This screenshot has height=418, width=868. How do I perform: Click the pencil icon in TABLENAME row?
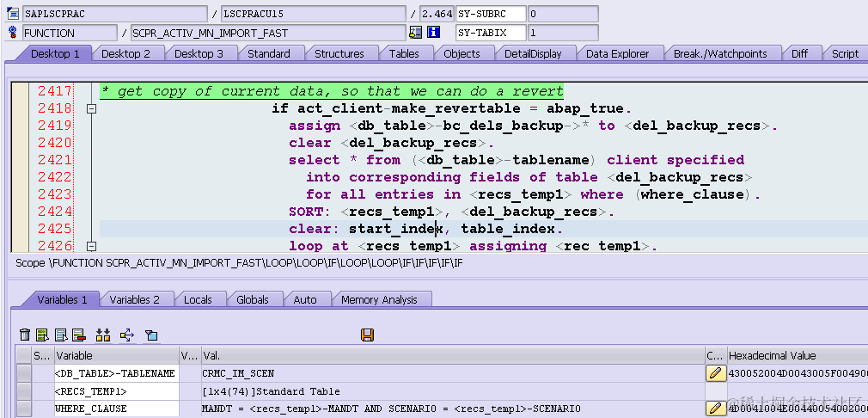click(x=716, y=373)
